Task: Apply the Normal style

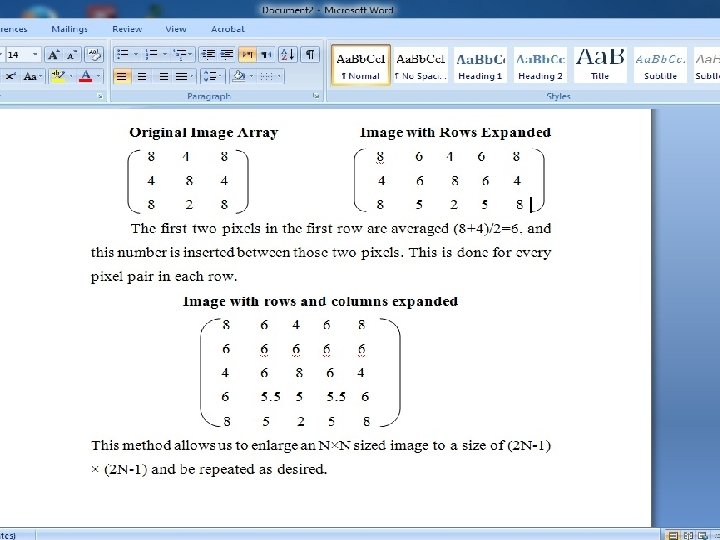Action: [x=360, y=65]
